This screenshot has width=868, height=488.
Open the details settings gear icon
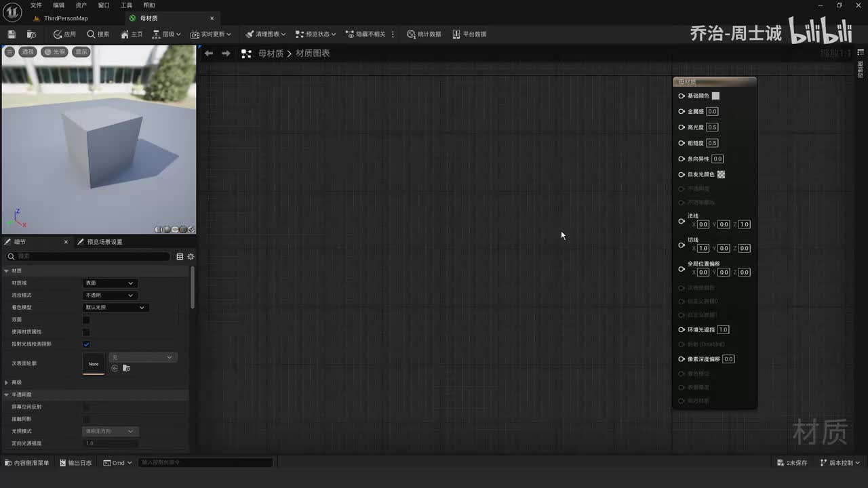point(191,256)
